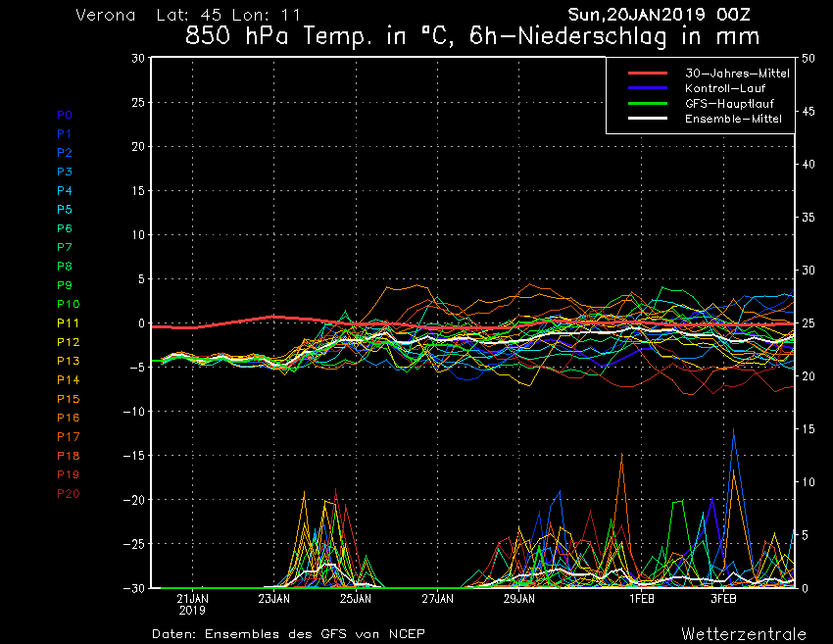The width and height of the screenshot is (833, 644).
Task: Highlight ensemble member label P17
Action: (69, 437)
